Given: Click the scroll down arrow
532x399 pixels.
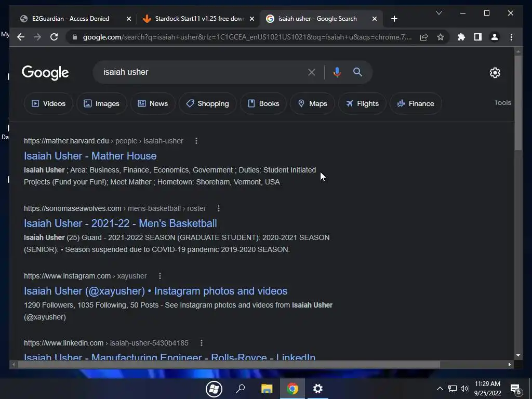Looking at the screenshot, I should 518,355.
